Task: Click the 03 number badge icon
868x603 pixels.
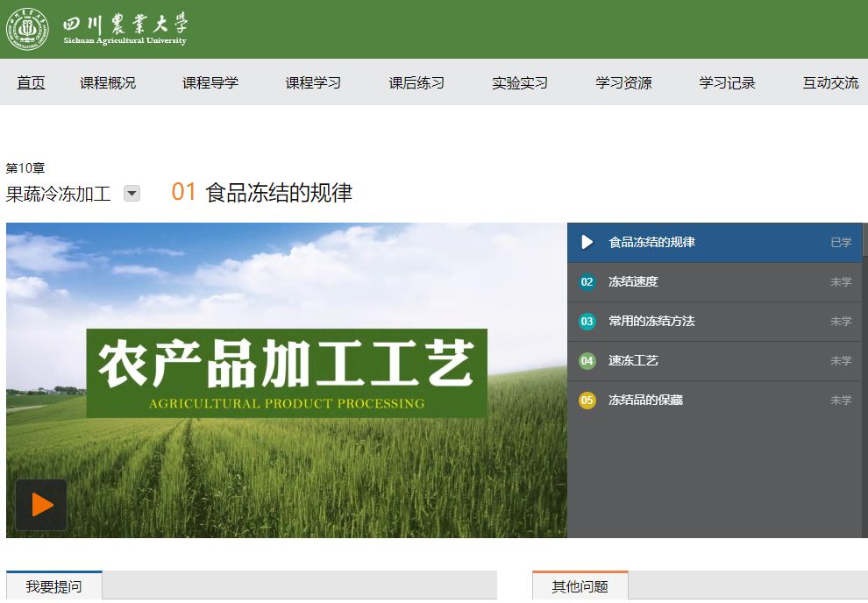Action: coord(587,322)
